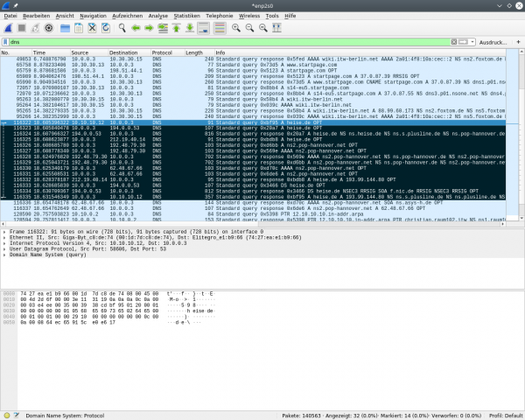Sort packets by the Protocol column header
The image size is (525, 420).
[x=162, y=52]
